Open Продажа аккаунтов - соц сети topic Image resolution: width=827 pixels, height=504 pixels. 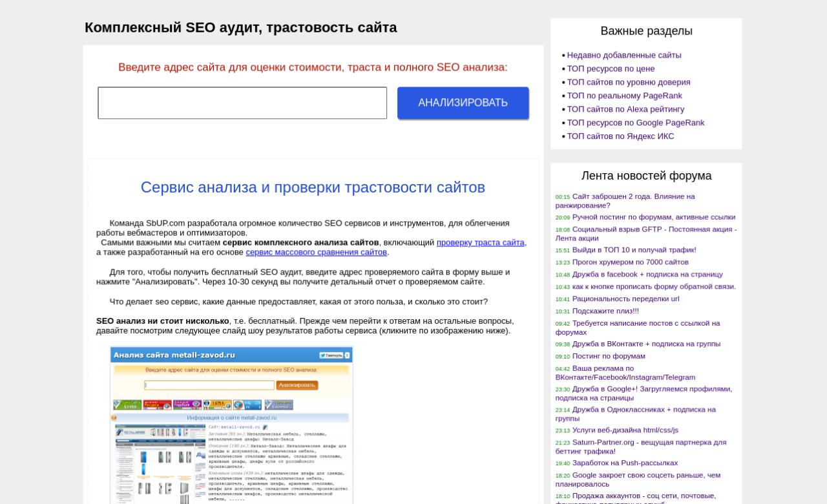click(636, 498)
